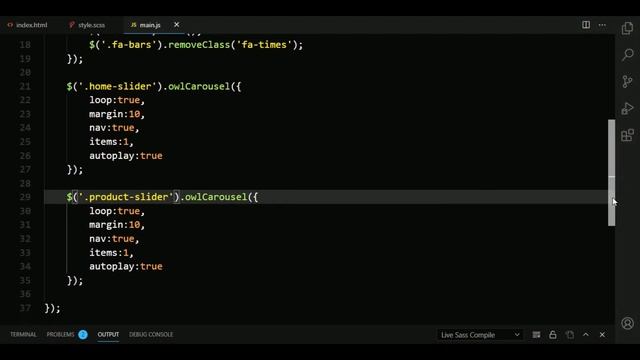Open the Accounts icon

[627, 323]
